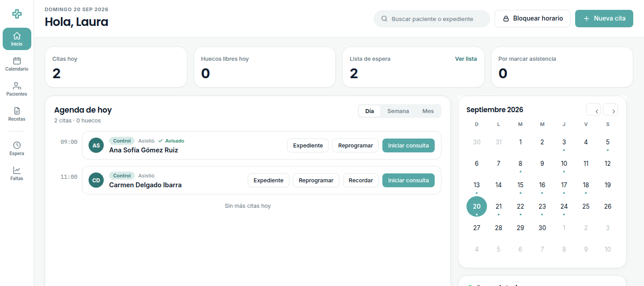Open Faltas chart icon in sidebar
644x286 pixels.
(x=17, y=173)
